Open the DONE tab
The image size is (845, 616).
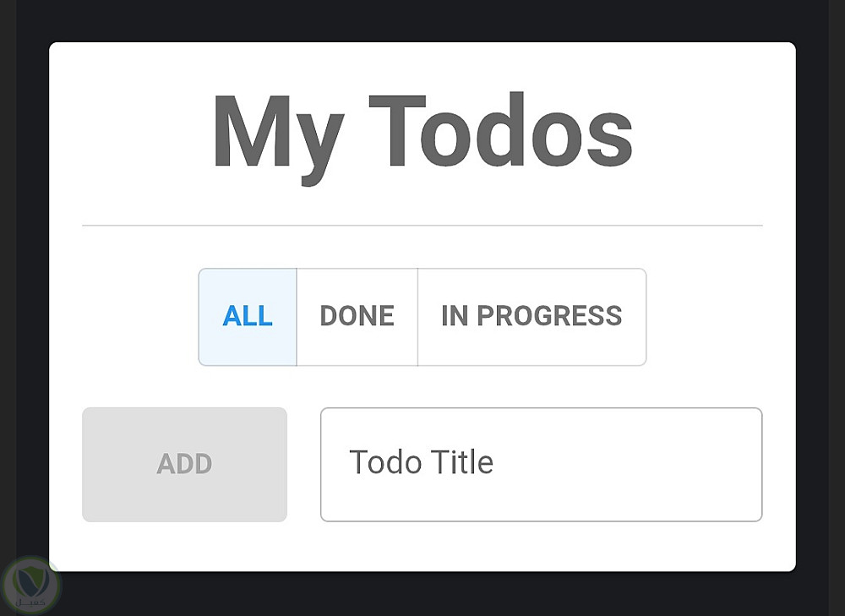(357, 317)
